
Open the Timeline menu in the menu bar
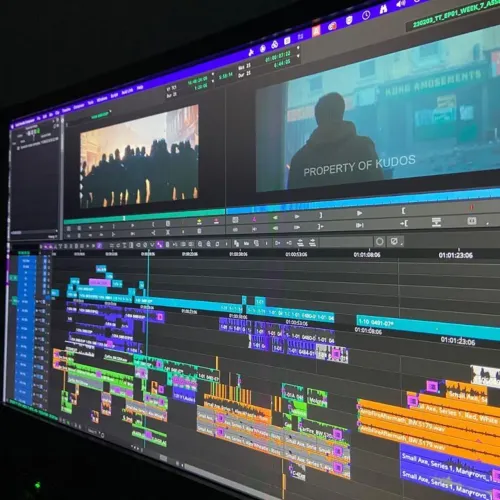[66, 110]
